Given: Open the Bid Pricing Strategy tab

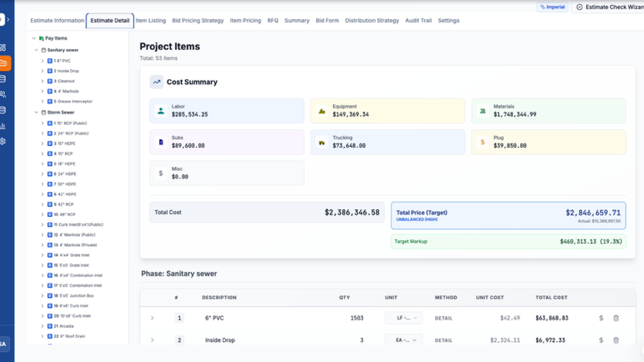Looking at the screenshot, I should pyautogui.click(x=198, y=21).
